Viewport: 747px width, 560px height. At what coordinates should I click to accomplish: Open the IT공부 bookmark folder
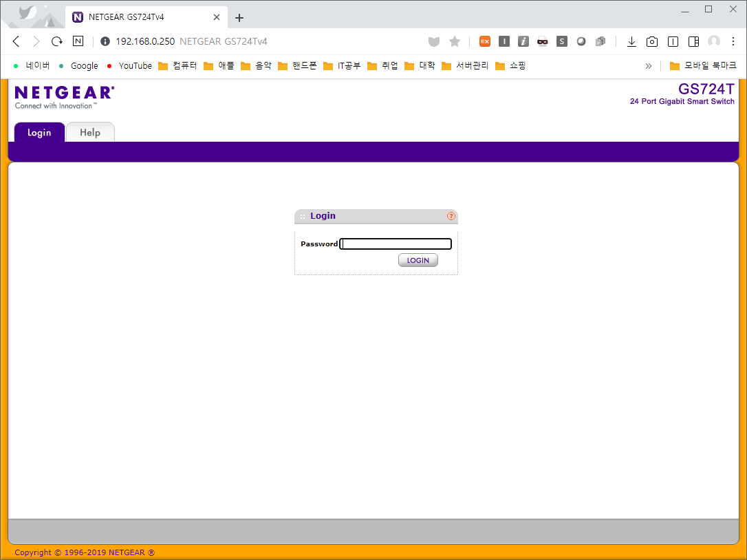pyautogui.click(x=342, y=66)
